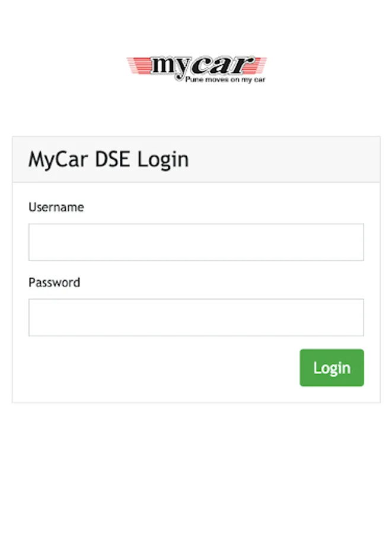The image size is (392, 534).
Task: Click the MyCar DSE Login heading
Action: [109, 160]
